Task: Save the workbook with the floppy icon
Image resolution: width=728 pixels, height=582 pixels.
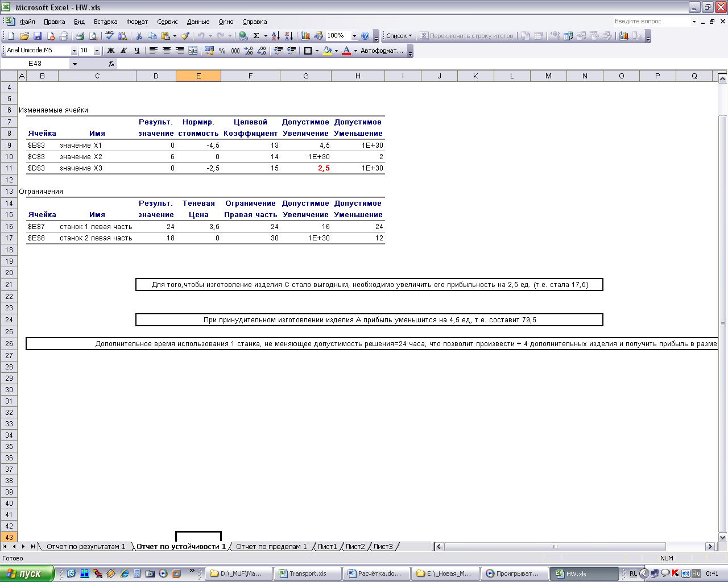Action: tap(38, 36)
